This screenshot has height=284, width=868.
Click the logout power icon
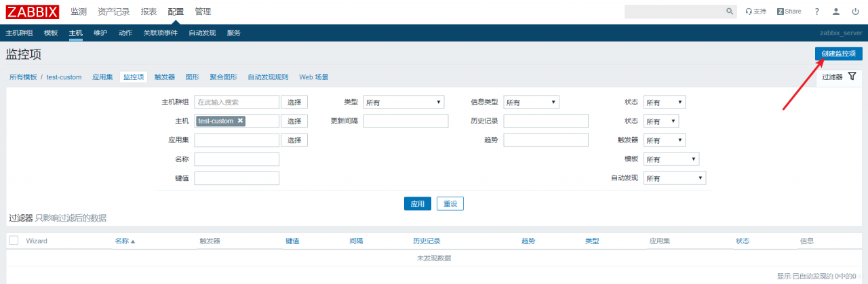pos(855,12)
